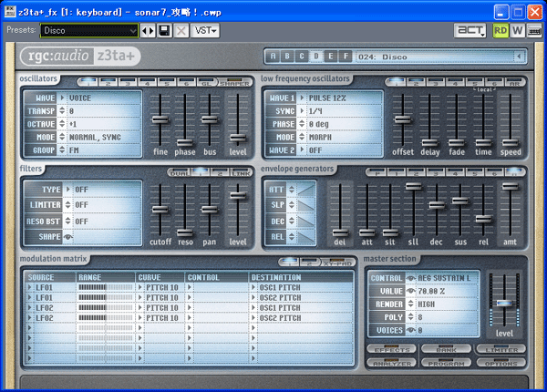Click filter LIMITER stepper showing OFF
Image resolution: width=547 pixels, height=392 pixels.
[x=68, y=205]
